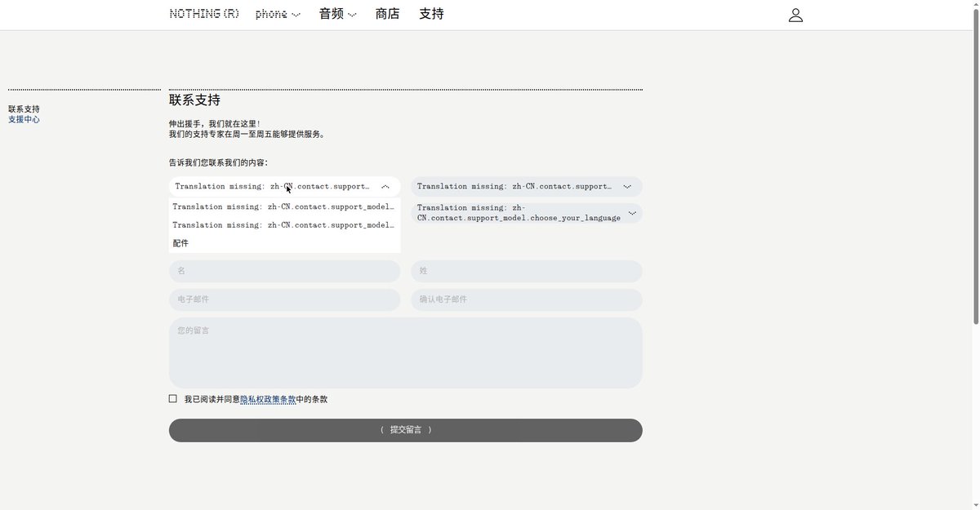980x510 pixels.
Task: Choose the first Translation missing option in list
Action: point(284,207)
